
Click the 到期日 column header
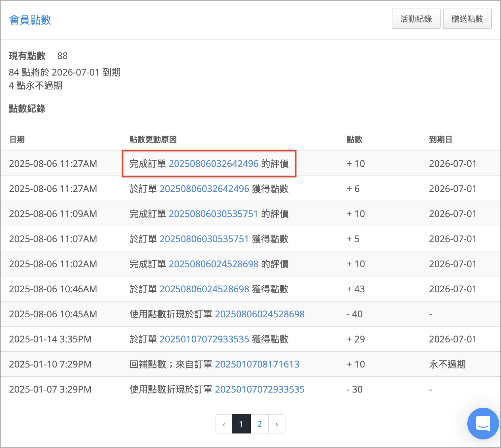pyautogui.click(x=441, y=140)
